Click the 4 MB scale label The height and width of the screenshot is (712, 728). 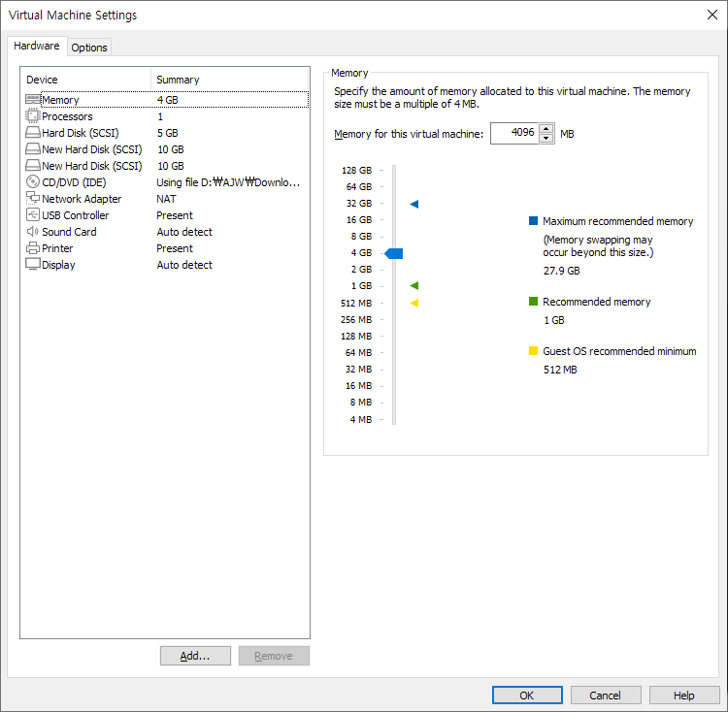361,419
